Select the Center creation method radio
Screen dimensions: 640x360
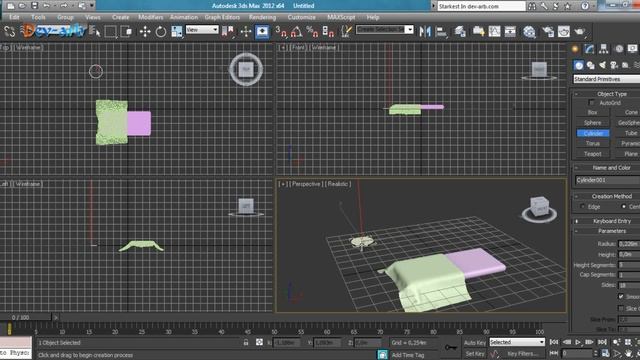623,207
